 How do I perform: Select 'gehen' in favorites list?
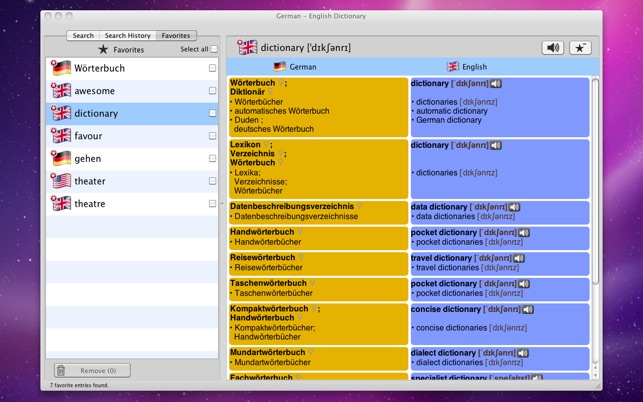click(132, 158)
